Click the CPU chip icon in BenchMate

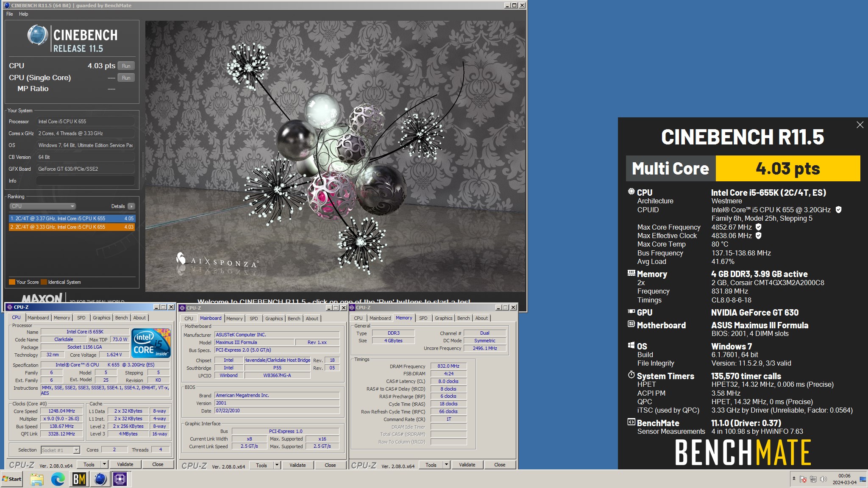click(x=631, y=191)
